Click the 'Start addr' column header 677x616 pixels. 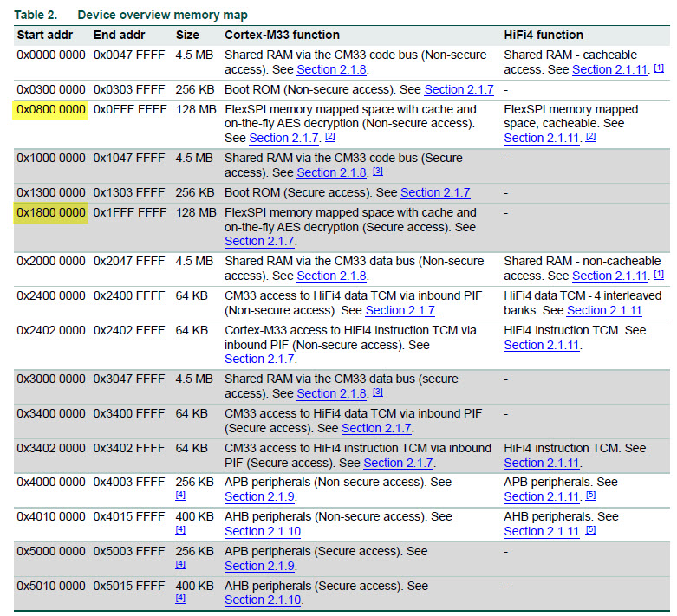[x=45, y=35]
